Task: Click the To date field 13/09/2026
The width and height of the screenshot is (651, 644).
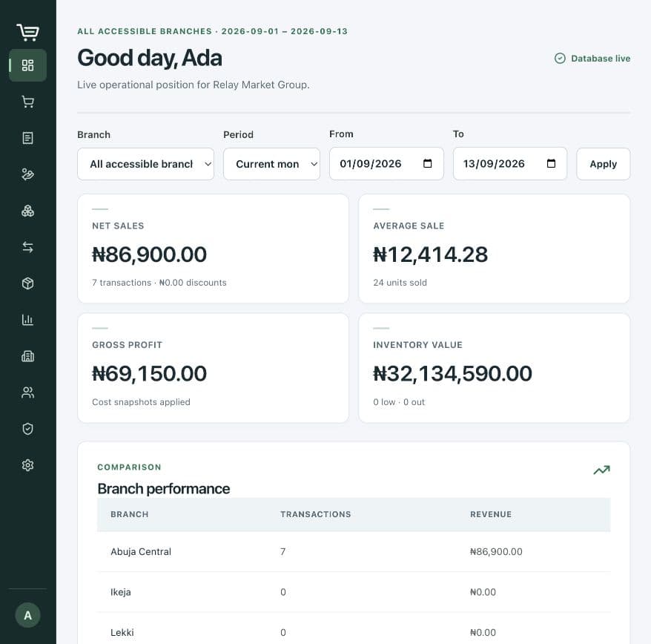Action: pos(510,164)
